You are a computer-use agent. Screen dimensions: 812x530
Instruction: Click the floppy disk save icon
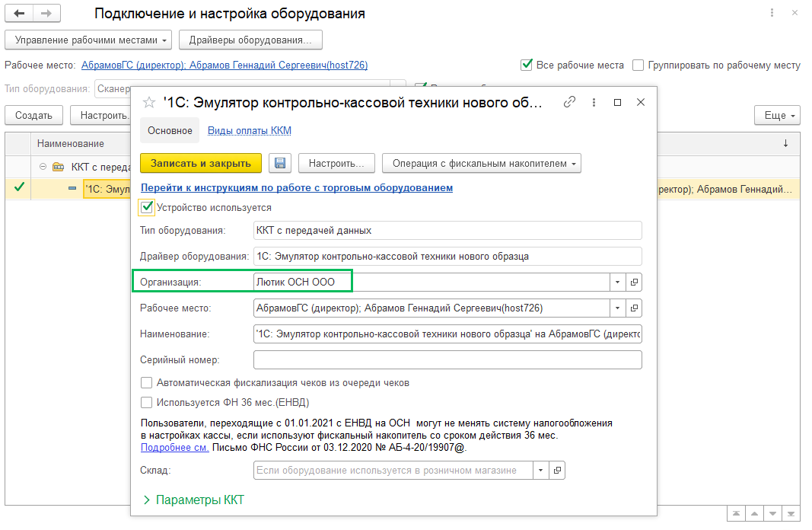(280, 163)
